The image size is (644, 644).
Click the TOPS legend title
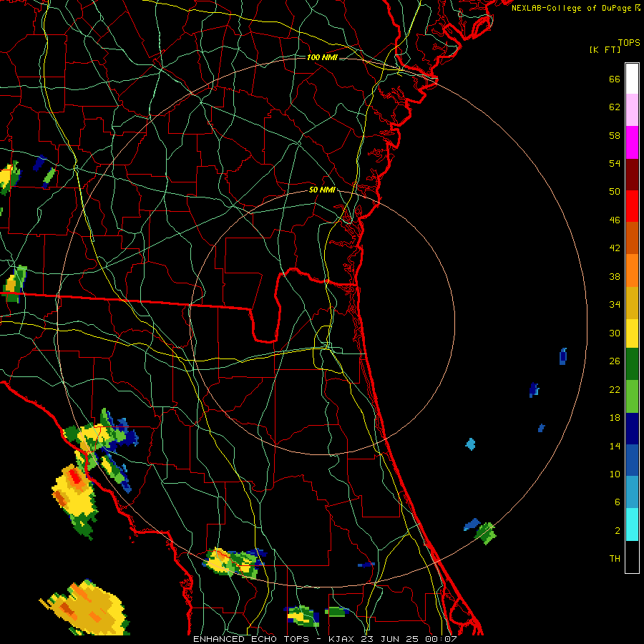[629, 43]
